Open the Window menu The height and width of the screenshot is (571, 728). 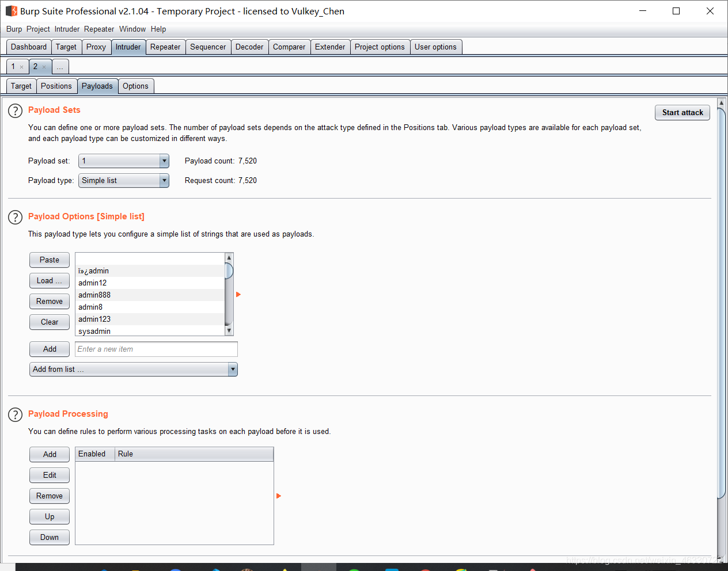132,29
